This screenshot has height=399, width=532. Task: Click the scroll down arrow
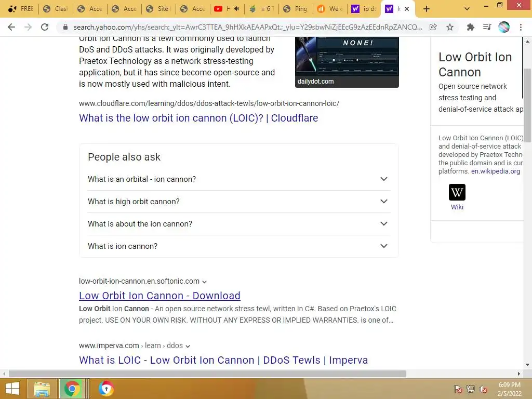[528, 365]
